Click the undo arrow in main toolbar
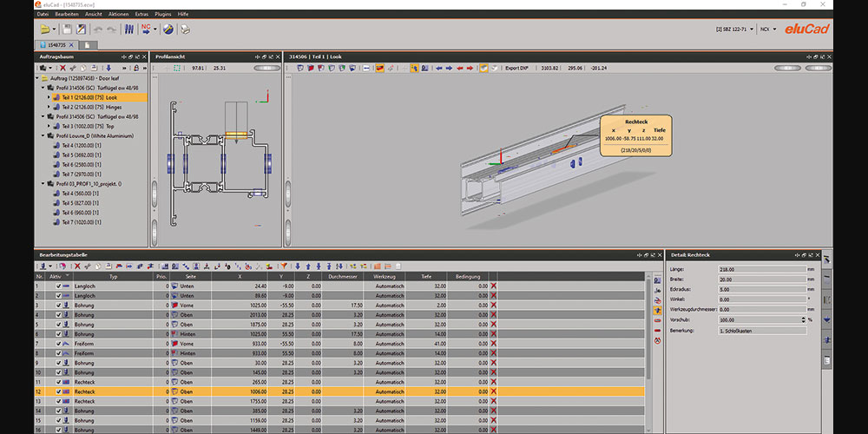 tap(99, 30)
